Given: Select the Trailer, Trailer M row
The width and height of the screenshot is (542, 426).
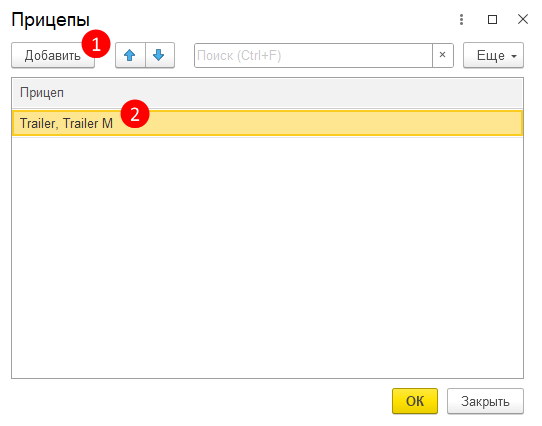Looking at the screenshot, I should point(267,123).
